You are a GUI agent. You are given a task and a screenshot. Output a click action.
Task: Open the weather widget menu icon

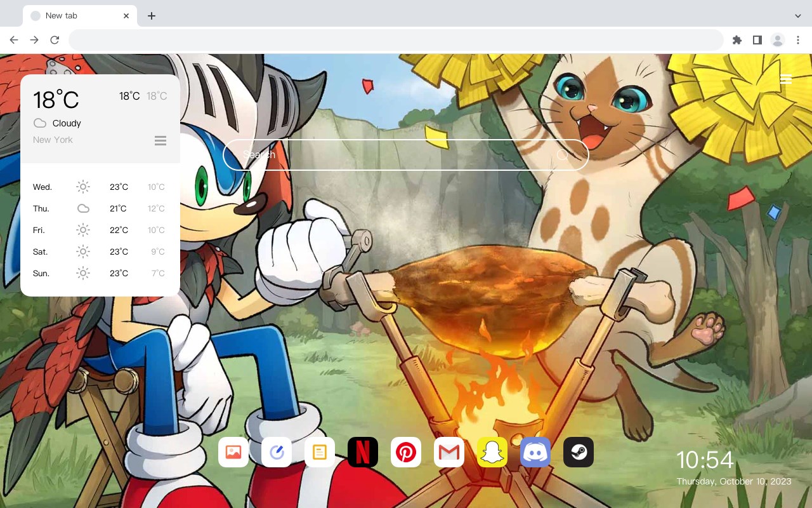(x=160, y=140)
